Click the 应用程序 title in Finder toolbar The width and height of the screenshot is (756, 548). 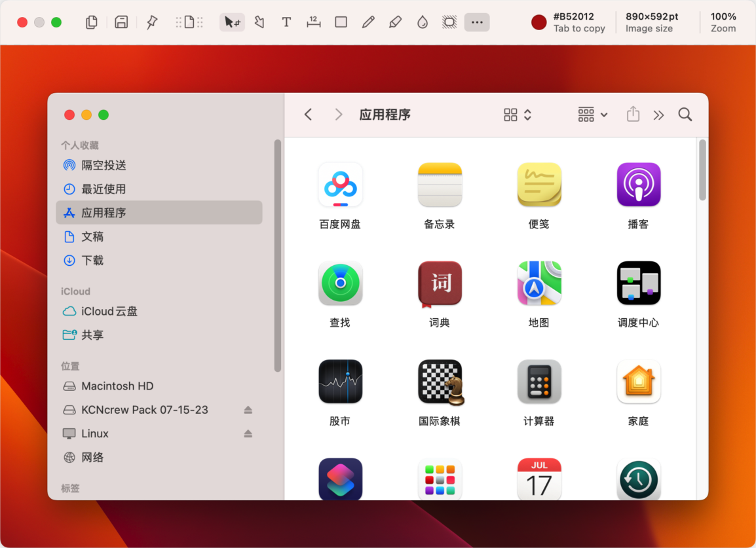pos(385,115)
